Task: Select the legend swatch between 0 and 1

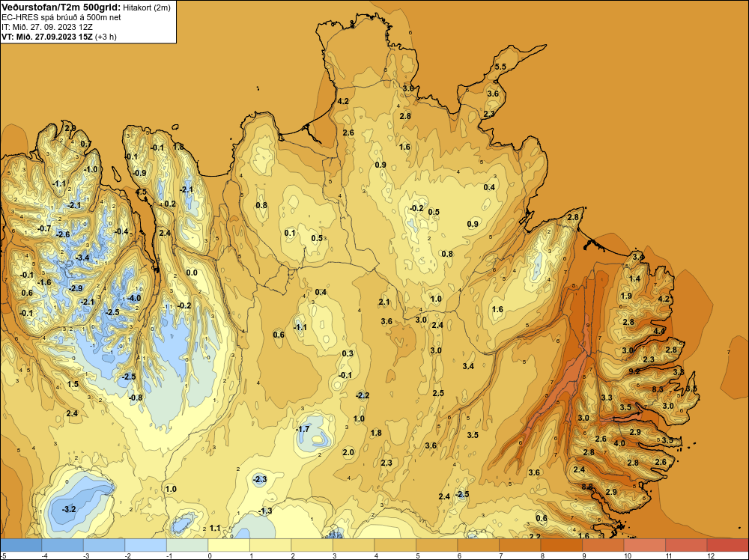Action: point(228,545)
